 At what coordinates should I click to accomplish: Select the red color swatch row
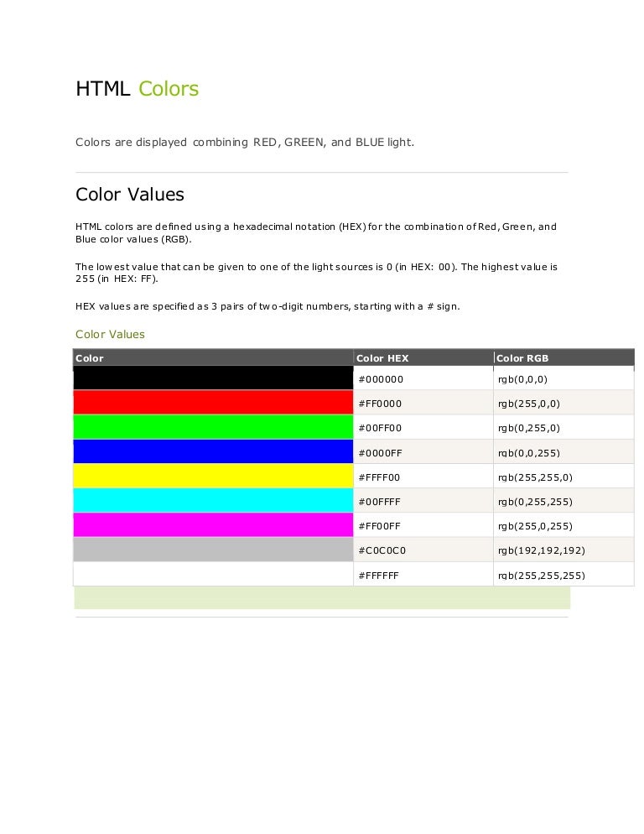[213, 403]
